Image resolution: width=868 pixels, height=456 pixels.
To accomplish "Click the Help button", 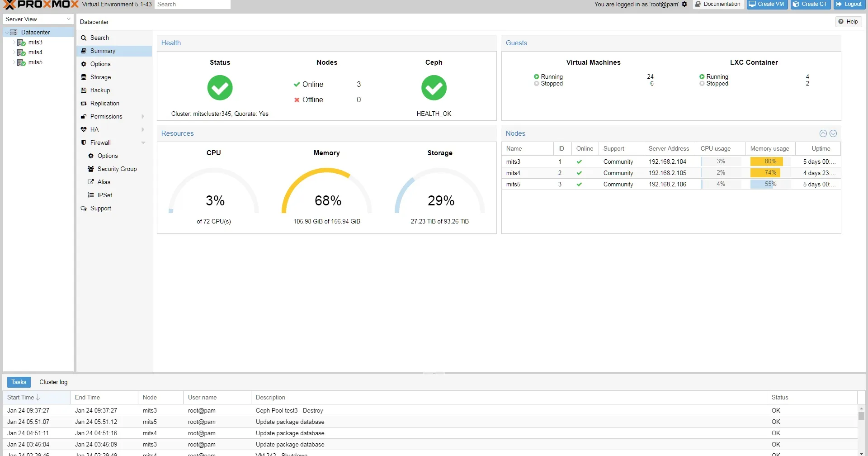I will [849, 22].
